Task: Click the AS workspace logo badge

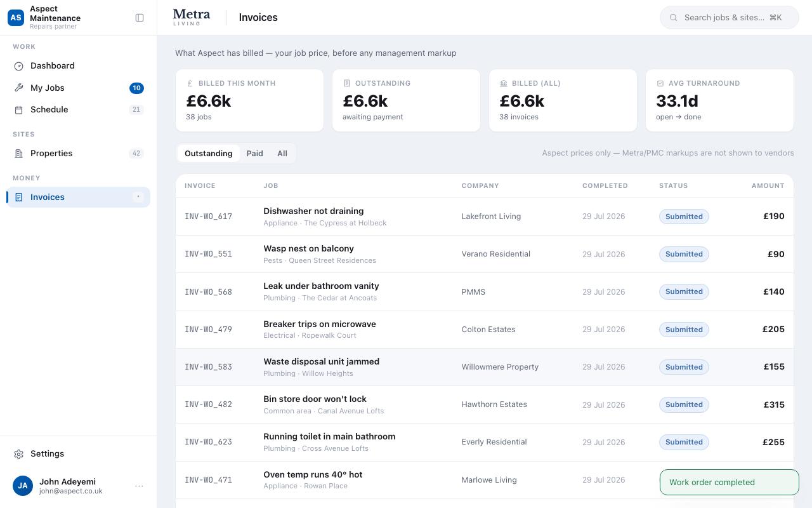Action: coord(16,18)
